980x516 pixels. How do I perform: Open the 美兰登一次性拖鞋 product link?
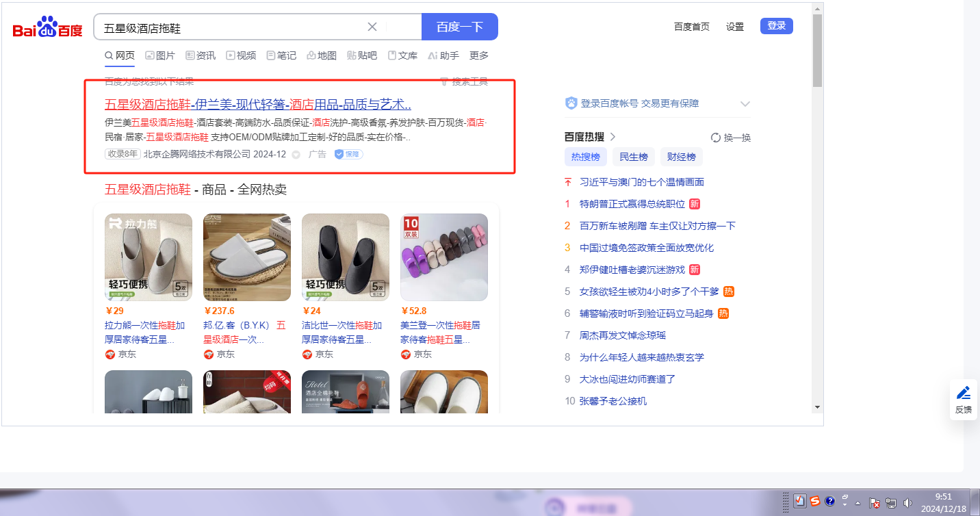pos(441,333)
